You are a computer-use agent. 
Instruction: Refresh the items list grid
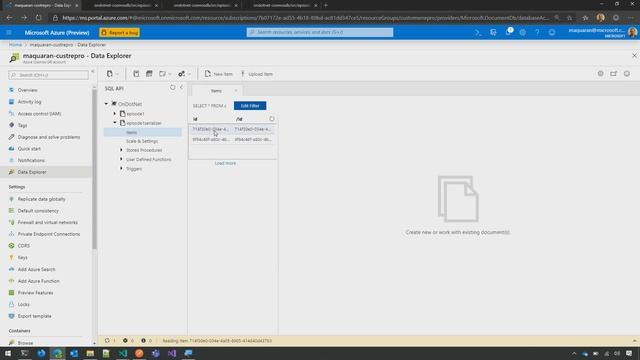point(272,119)
